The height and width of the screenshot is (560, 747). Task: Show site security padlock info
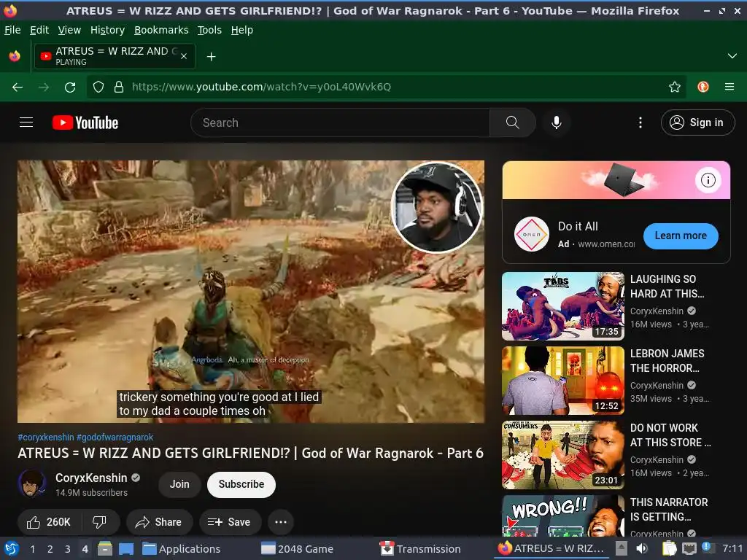pyautogui.click(x=119, y=87)
